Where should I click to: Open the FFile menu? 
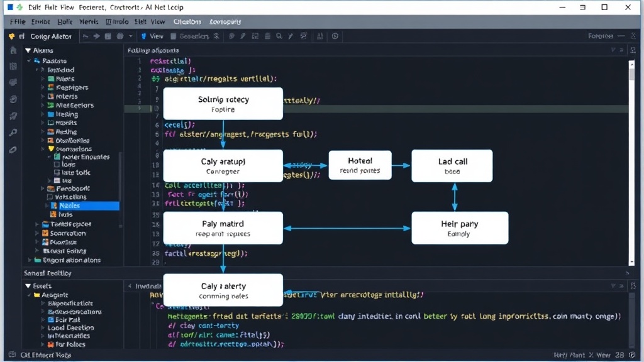(18, 22)
